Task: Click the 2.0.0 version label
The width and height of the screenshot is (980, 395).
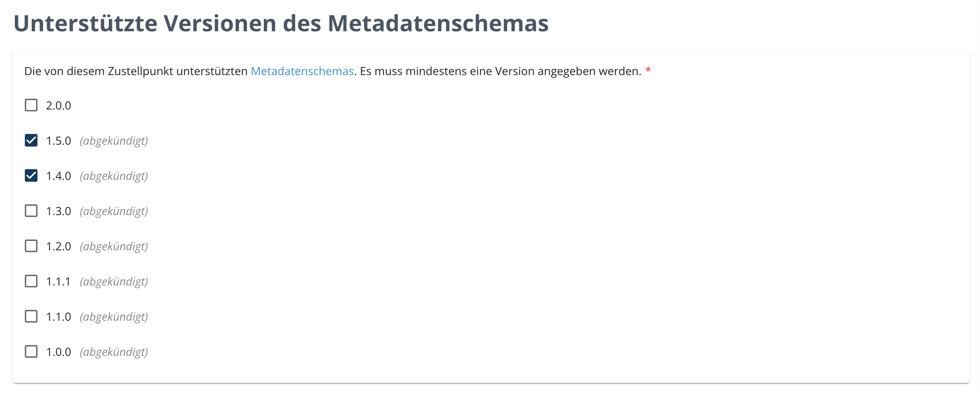Action: coord(58,105)
